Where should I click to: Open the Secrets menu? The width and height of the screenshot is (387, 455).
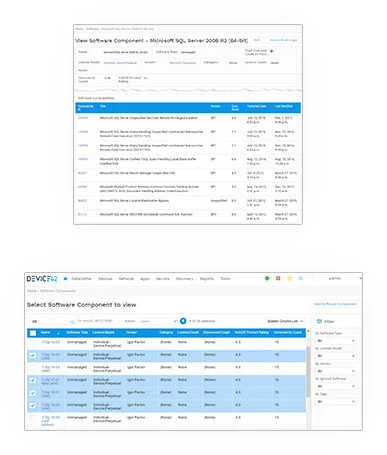pos(163,279)
